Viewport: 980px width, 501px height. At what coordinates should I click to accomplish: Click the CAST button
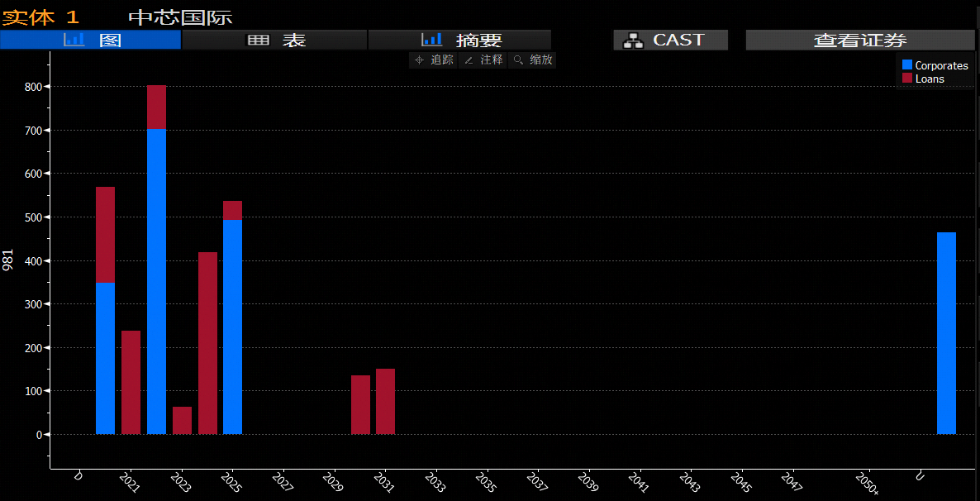point(671,40)
